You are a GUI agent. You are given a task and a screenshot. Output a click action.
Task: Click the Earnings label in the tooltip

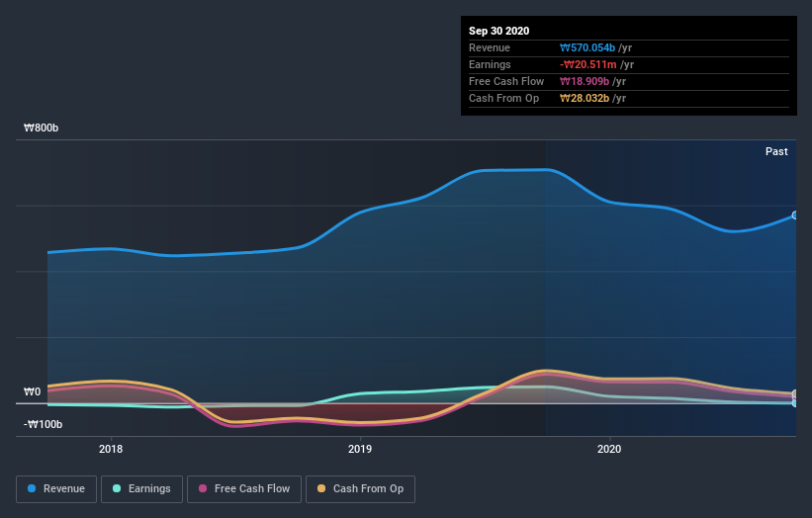490,64
